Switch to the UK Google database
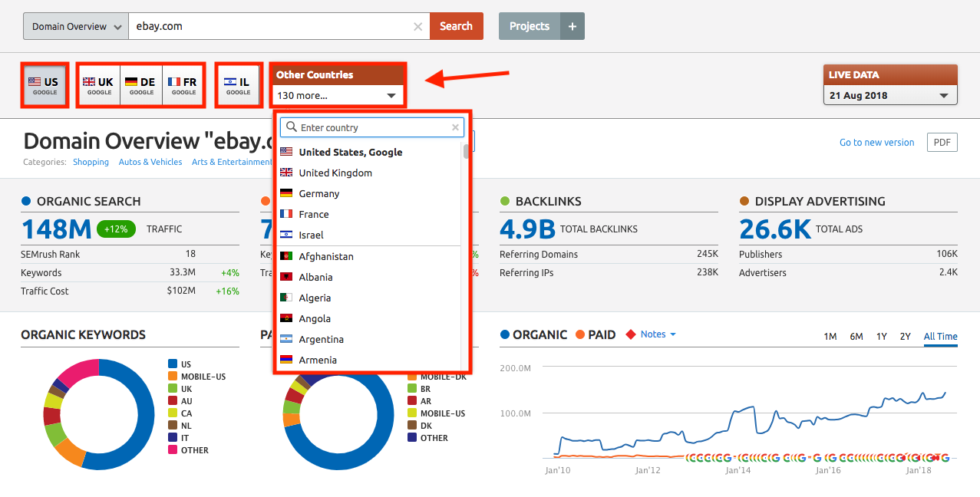This screenshot has height=497, width=980. click(x=99, y=85)
